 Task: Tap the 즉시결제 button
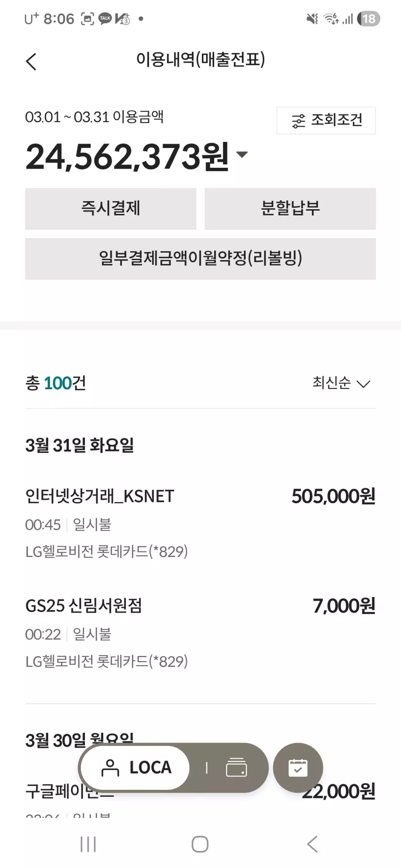click(x=111, y=209)
